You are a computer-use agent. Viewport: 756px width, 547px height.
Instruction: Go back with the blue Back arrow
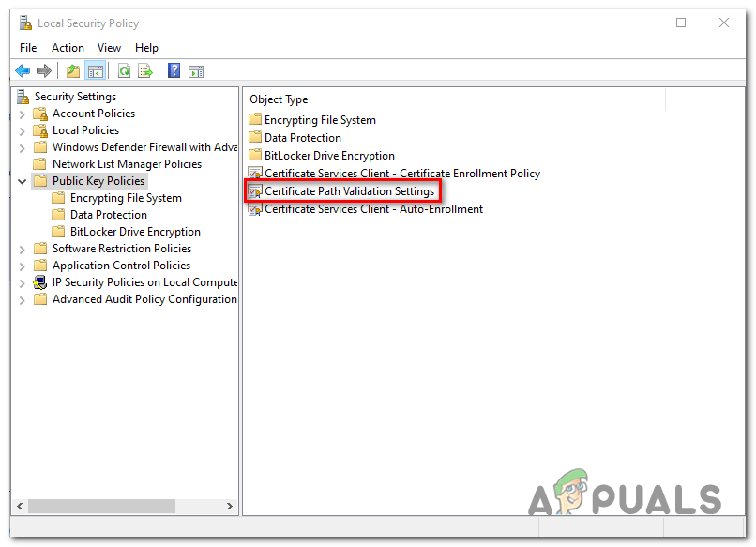pos(23,71)
